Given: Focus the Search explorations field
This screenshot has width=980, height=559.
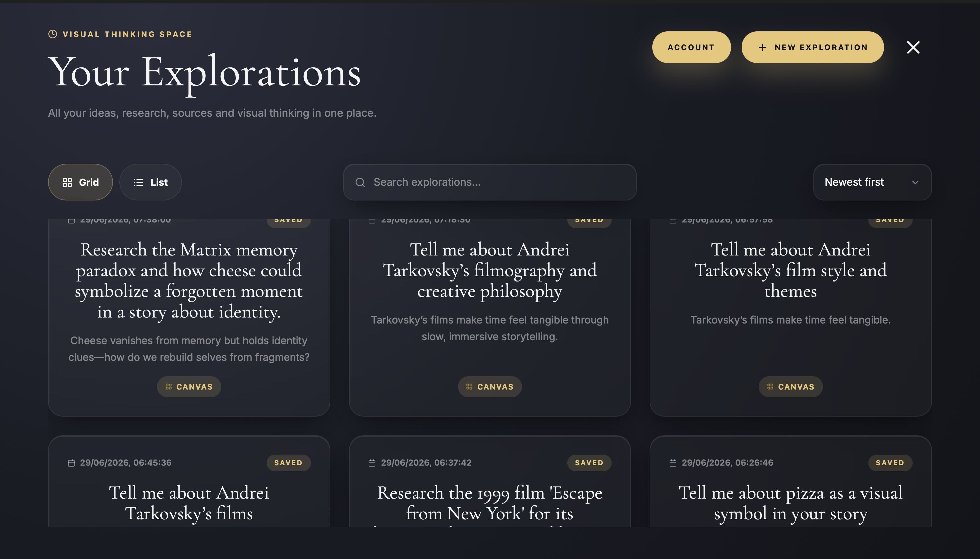Looking at the screenshot, I should click(490, 182).
